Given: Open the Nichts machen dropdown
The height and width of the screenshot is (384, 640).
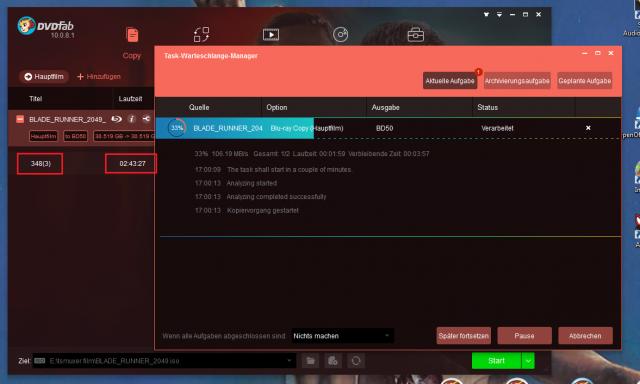Looking at the screenshot, I should 342,336.
